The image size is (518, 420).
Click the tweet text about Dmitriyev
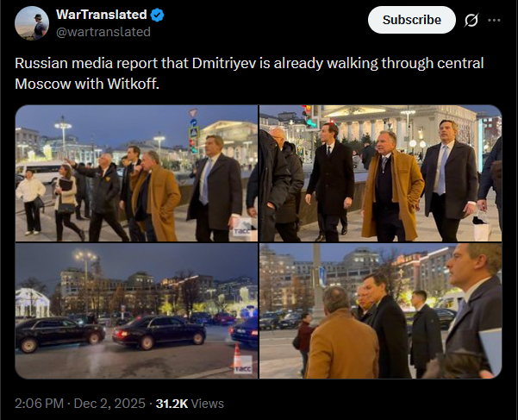coord(249,73)
